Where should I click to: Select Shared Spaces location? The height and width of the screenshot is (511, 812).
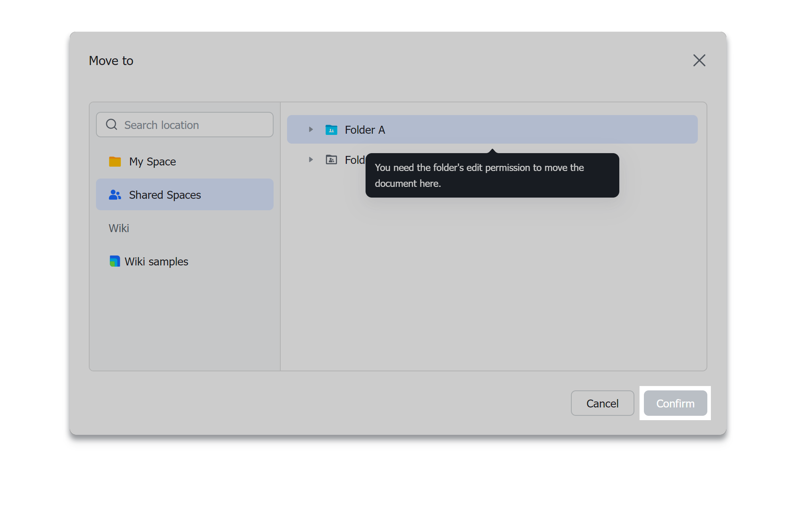point(165,195)
